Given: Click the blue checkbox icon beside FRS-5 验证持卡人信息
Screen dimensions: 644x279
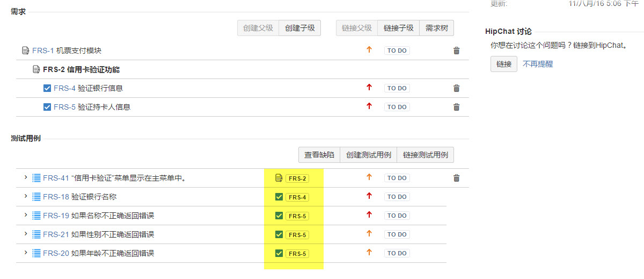Looking at the screenshot, I should [x=47, y=107].
